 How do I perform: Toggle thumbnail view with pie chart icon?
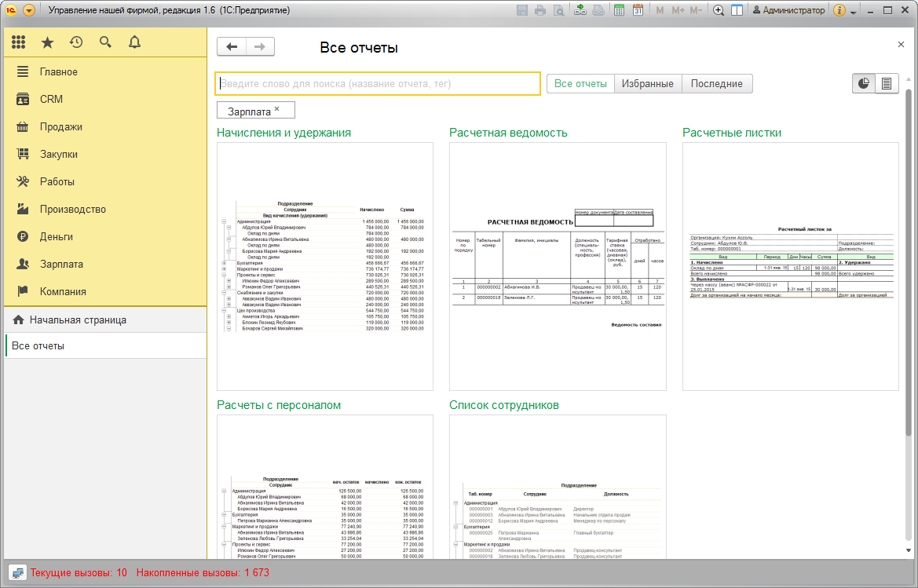coord(864,84)
